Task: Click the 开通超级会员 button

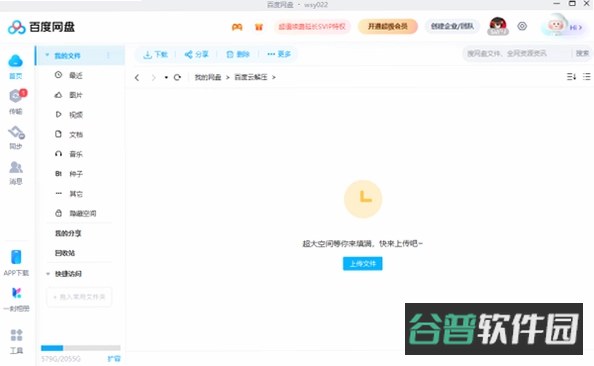Action: (x=388, y=26)
